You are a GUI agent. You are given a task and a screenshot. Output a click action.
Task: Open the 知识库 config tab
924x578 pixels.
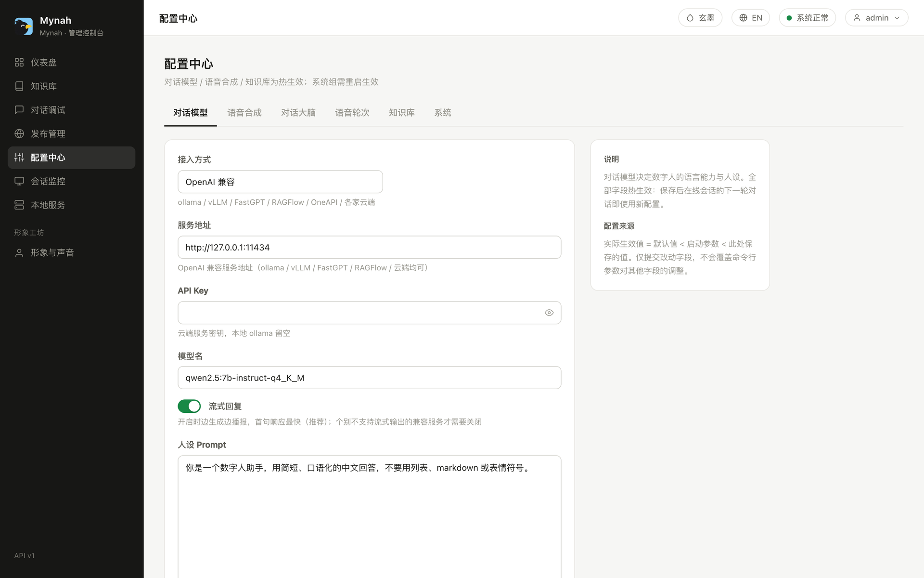(x=402, y=113)
